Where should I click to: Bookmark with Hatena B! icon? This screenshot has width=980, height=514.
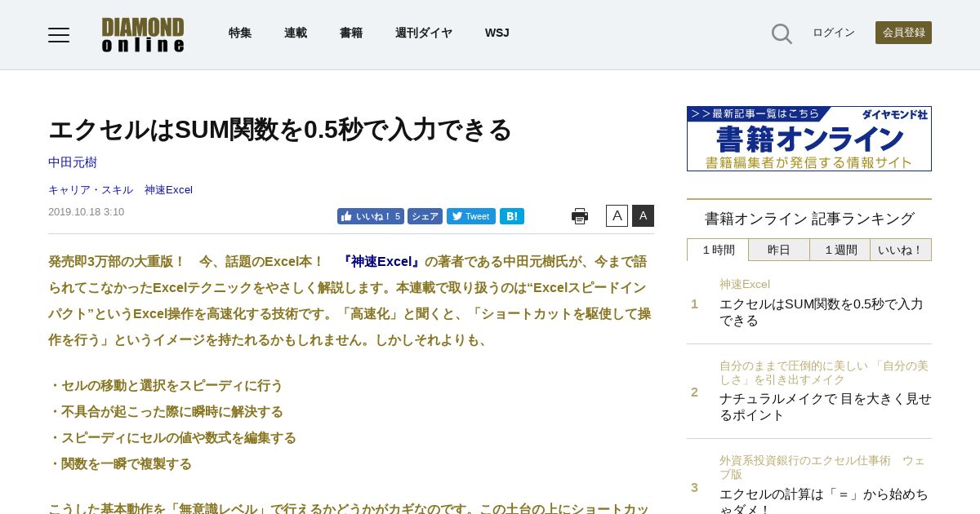tap(512, 216)
